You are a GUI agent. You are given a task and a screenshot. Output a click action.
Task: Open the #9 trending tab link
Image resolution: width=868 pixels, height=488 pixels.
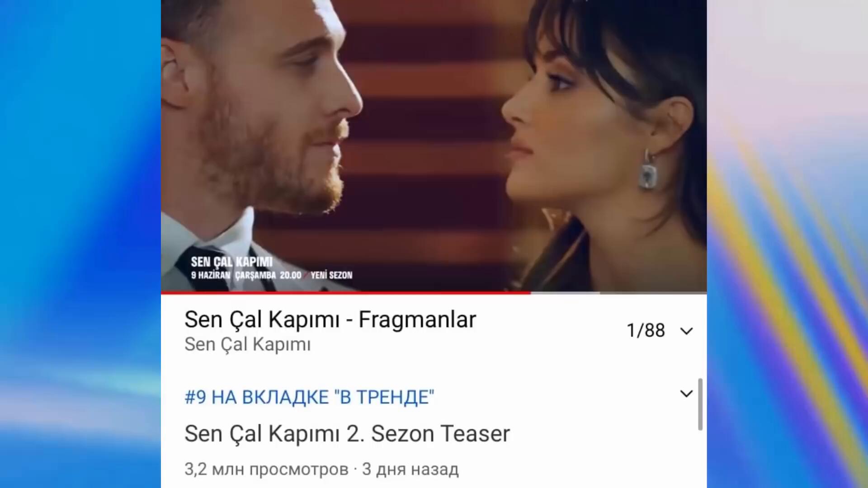(x=309, y=397)
